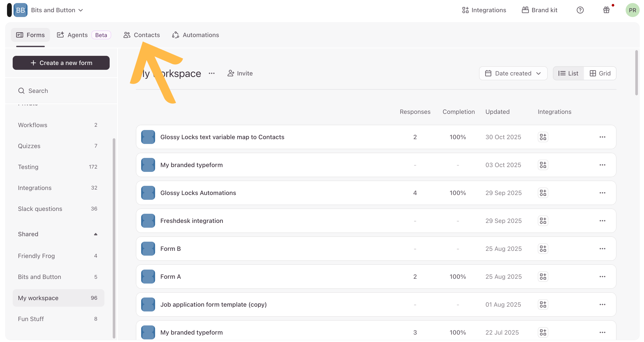
Task: Open Date created sort dropdown
Action: point(513,73)
